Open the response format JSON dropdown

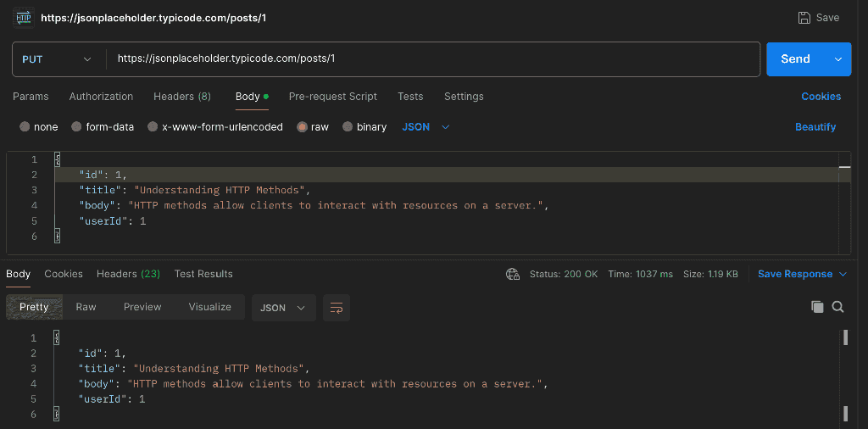pos(283,308)
